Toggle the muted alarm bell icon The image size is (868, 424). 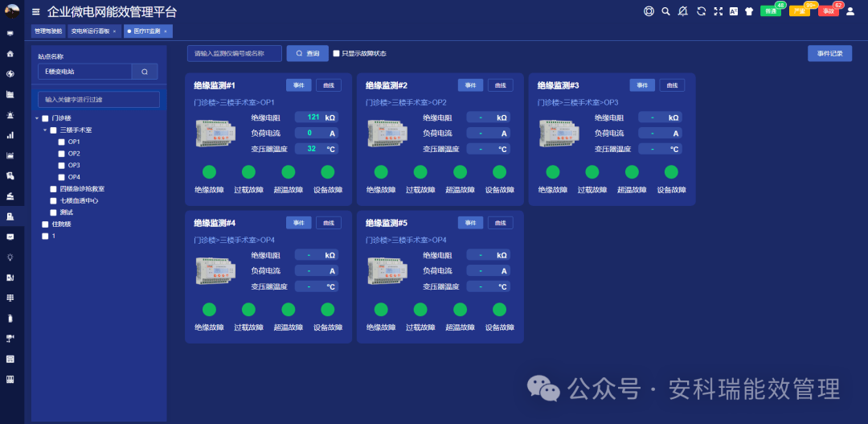(x=683, y=11)
